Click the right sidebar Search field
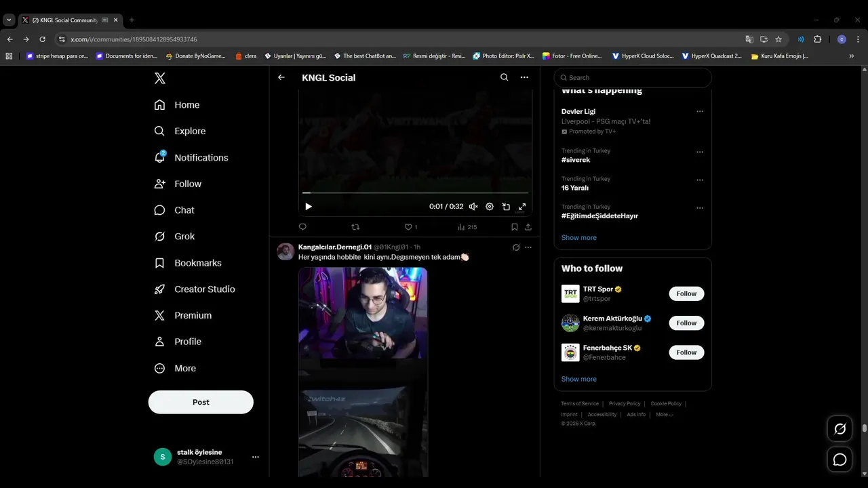The image size is (868, 488). (633, 77)
